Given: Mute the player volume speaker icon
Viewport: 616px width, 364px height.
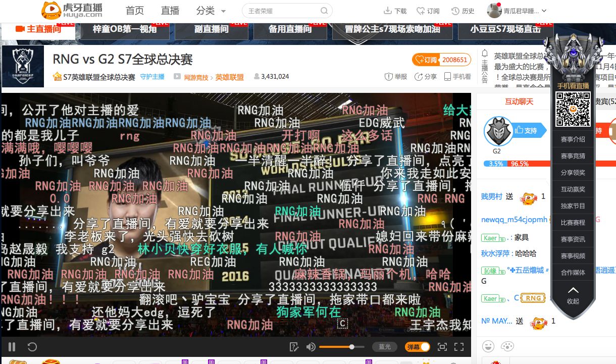Looking at the screenshot, I should [311, 347].
